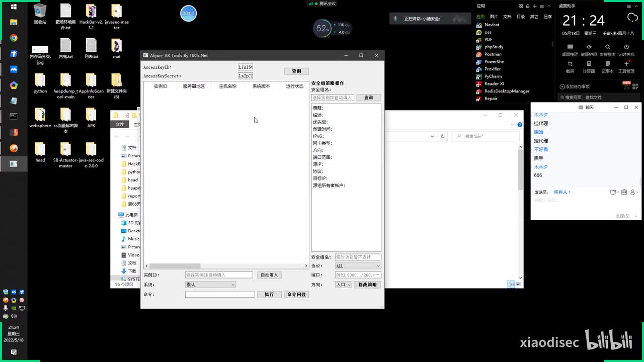Viewport: 644px width, 362px height.
Task: Open the Windows Start button
Action: 14,7
